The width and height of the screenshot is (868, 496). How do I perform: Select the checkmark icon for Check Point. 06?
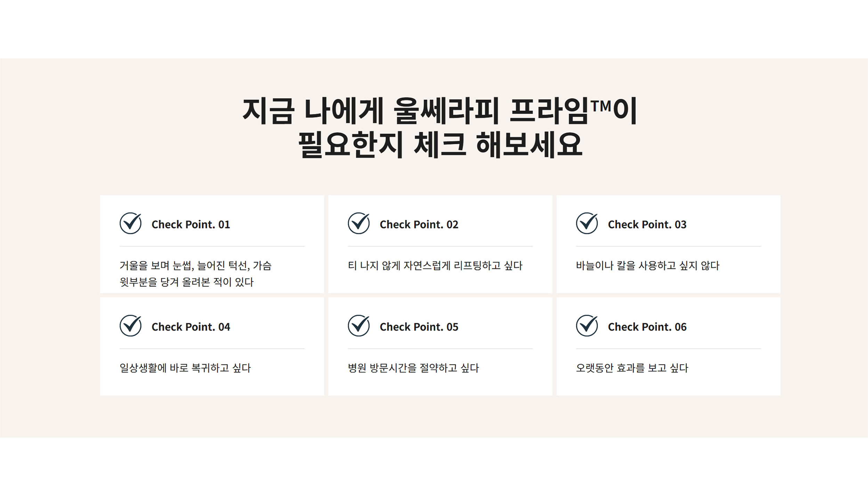(x=587, y=326)
